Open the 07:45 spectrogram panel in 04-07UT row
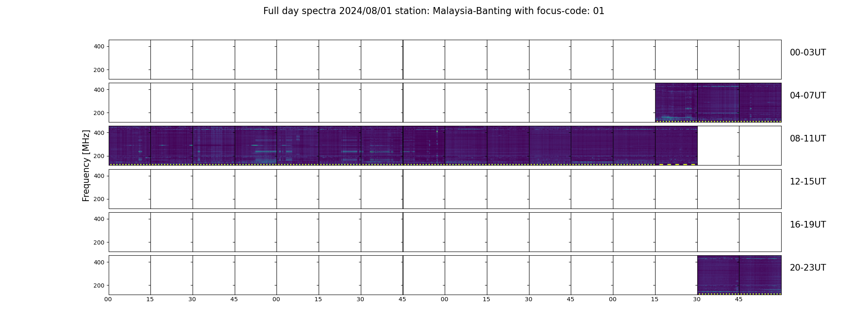868x331 pixels. click(760, 103)
